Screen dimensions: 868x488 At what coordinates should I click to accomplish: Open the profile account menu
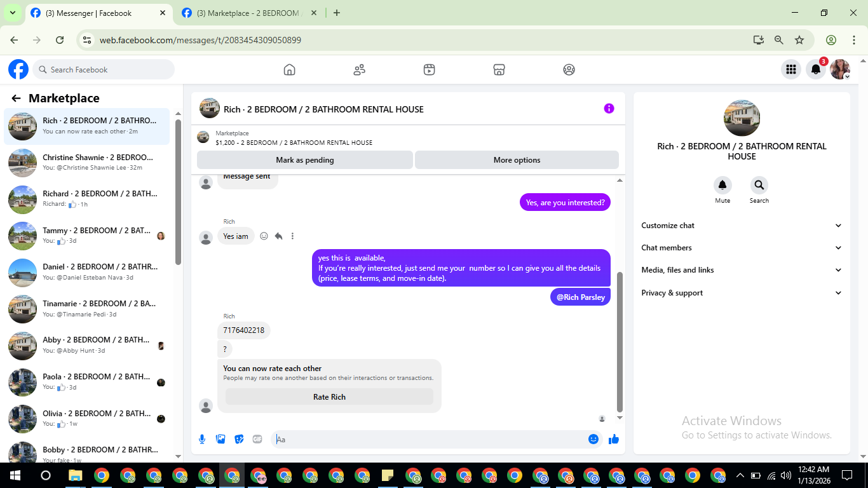[840, 70]
